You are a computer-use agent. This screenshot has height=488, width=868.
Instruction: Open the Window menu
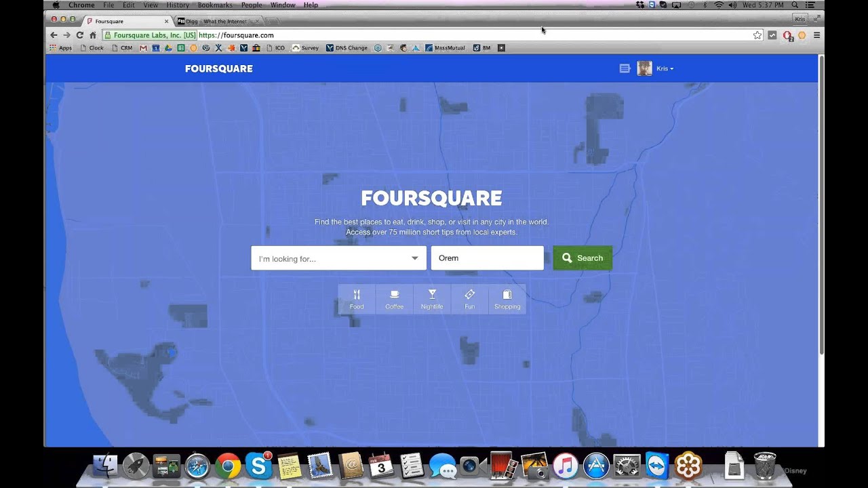point(283,5)
